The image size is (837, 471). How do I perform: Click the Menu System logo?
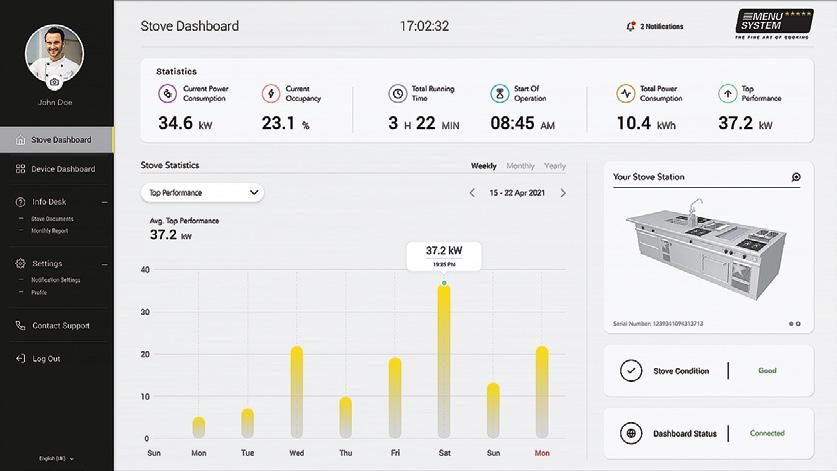point(774,24)
